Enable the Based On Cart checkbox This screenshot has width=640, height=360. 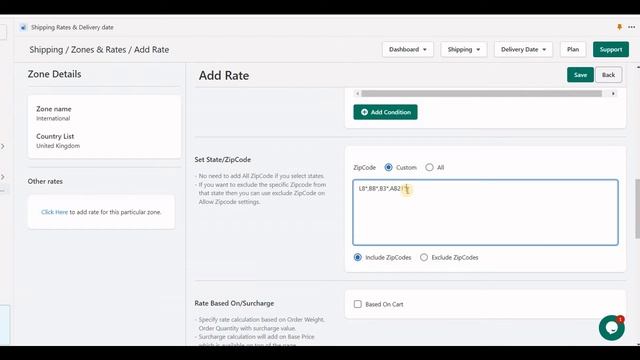(x=358, y=304)
